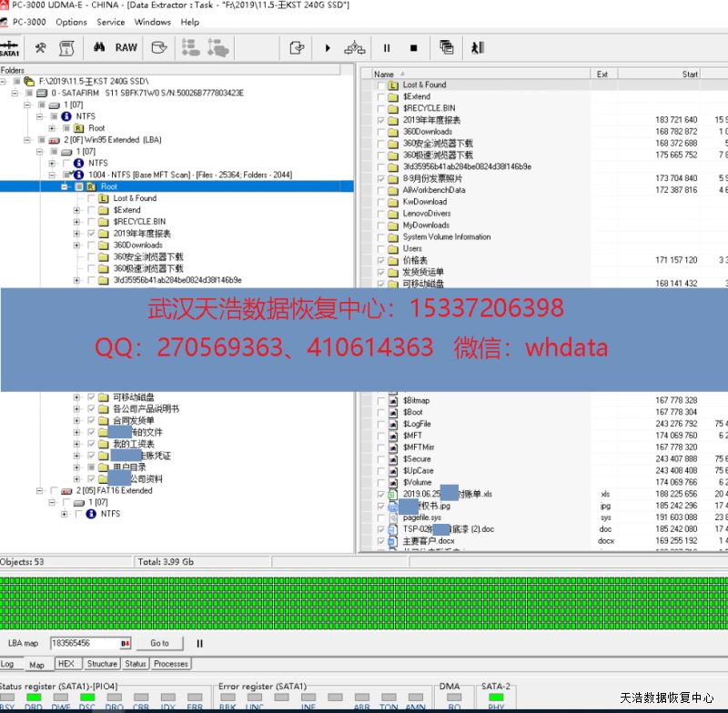The image size is (728, 713).
Task: Toggle checkbox for 2019年度报表 in file list
Action: (381, 120)
